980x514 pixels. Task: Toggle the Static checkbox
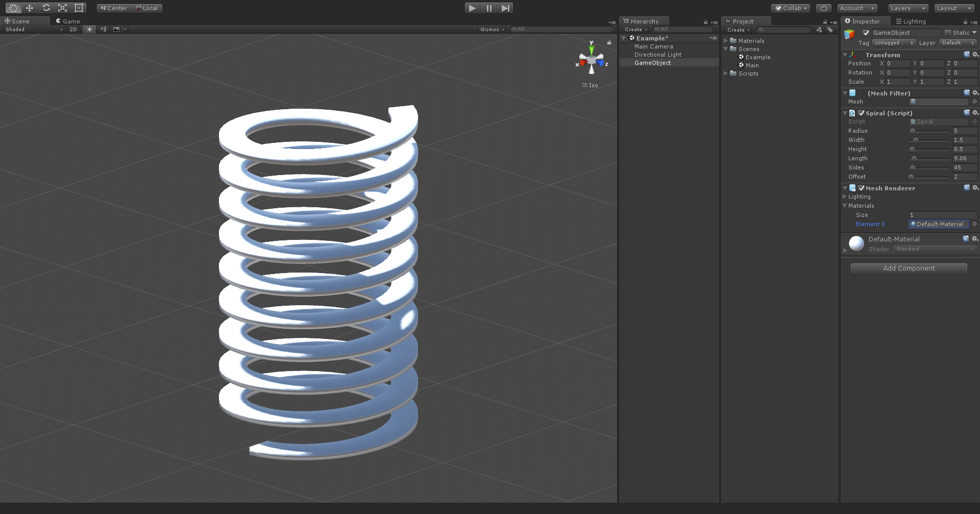coord(948,33)
